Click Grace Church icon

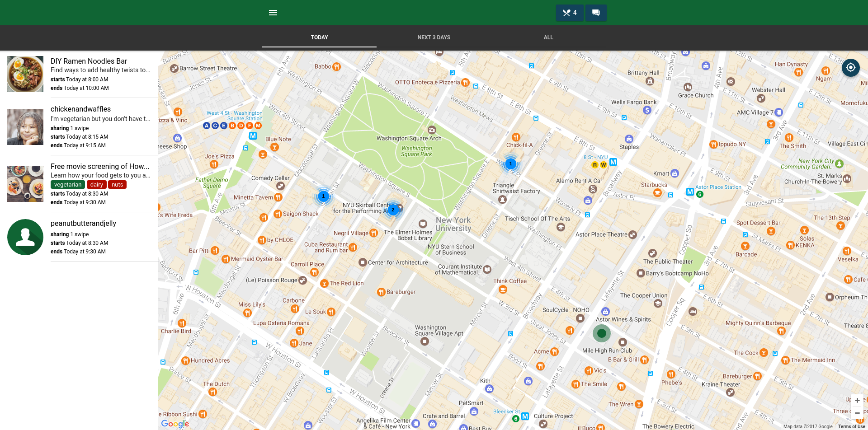click(688, 87)
